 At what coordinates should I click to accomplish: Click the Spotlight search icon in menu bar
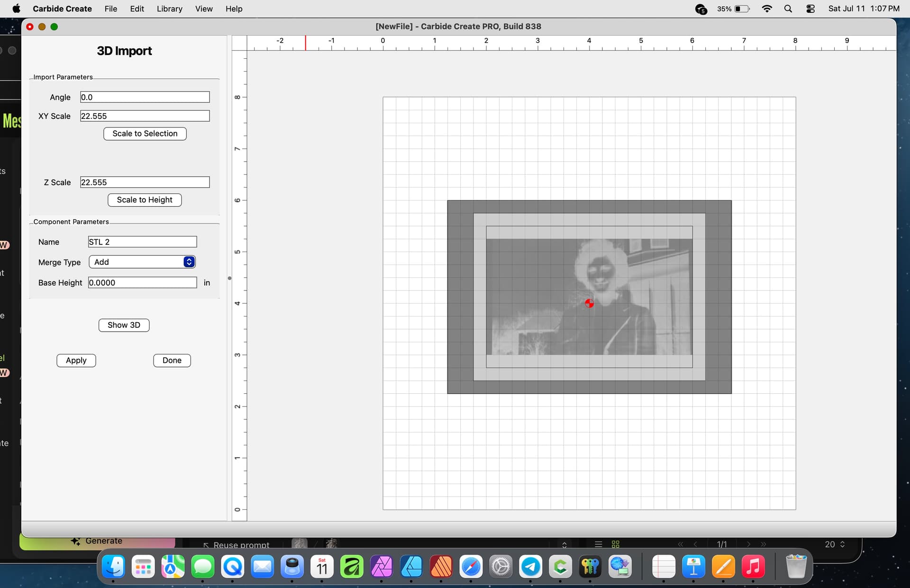pyautogui.click(x=788, y=9)
